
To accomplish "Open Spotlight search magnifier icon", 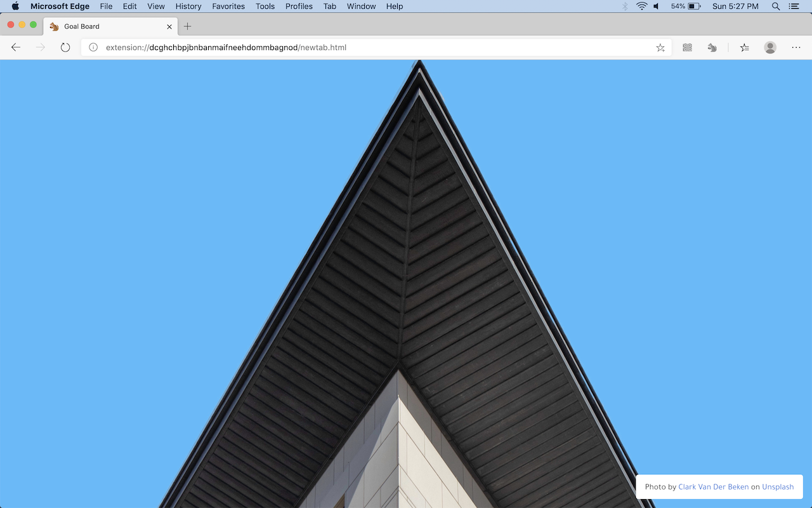I will tap(776, 6).
